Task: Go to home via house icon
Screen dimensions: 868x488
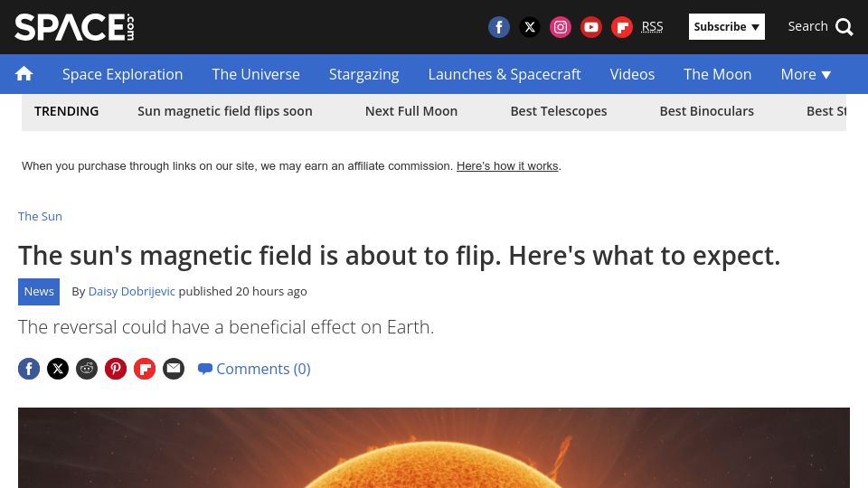Action: (x=24, y=73)
